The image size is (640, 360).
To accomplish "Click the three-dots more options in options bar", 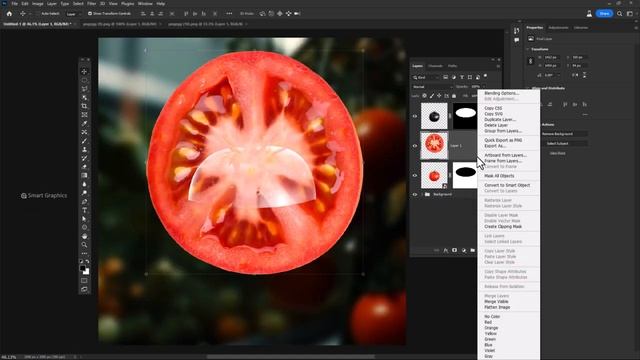I will coord(229,13).
